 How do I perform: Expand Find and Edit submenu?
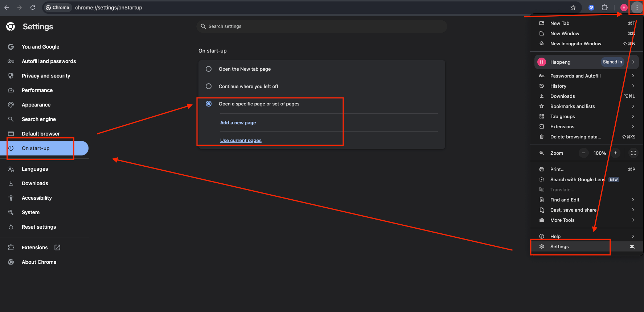tap(633, 200)
